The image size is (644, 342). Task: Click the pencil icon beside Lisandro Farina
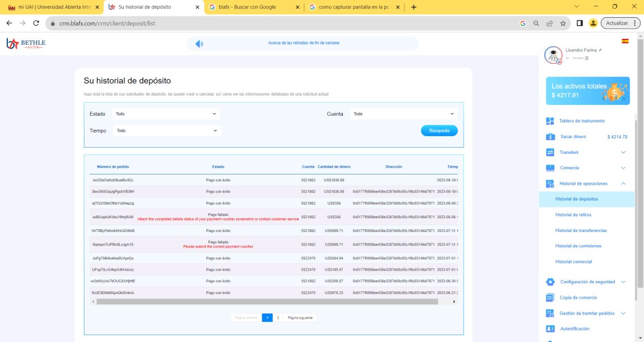coord(600,50)
